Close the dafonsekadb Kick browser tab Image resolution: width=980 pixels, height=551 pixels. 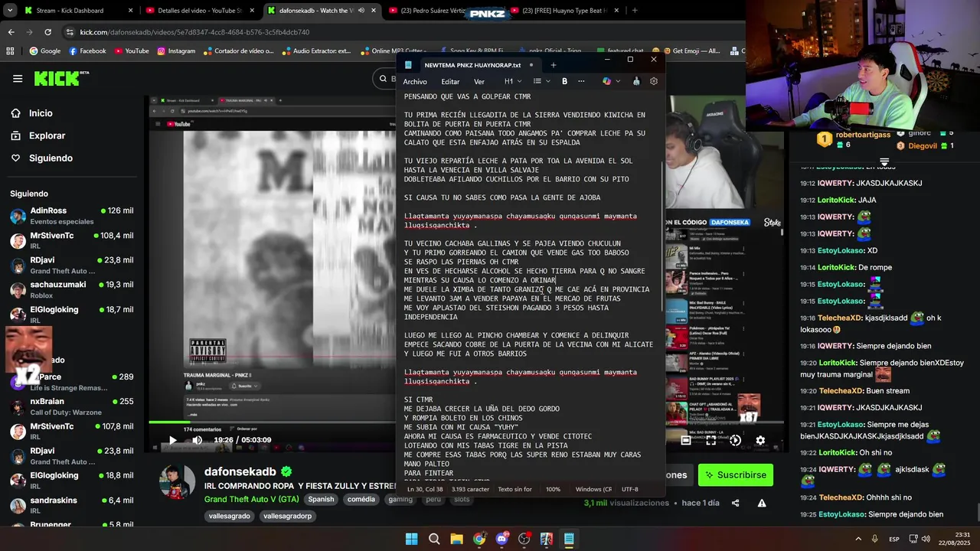pyautogui.click(x=374, y=11)
